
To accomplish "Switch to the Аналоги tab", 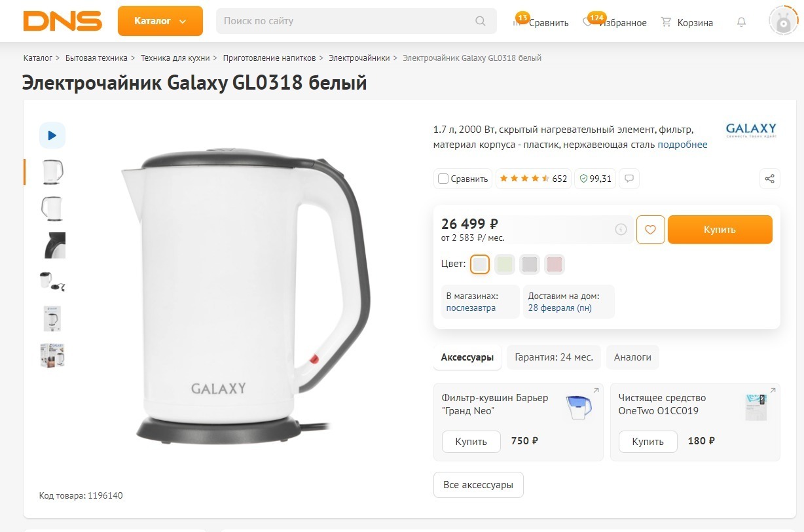I will pyautogui.click(x=632, y=357).
